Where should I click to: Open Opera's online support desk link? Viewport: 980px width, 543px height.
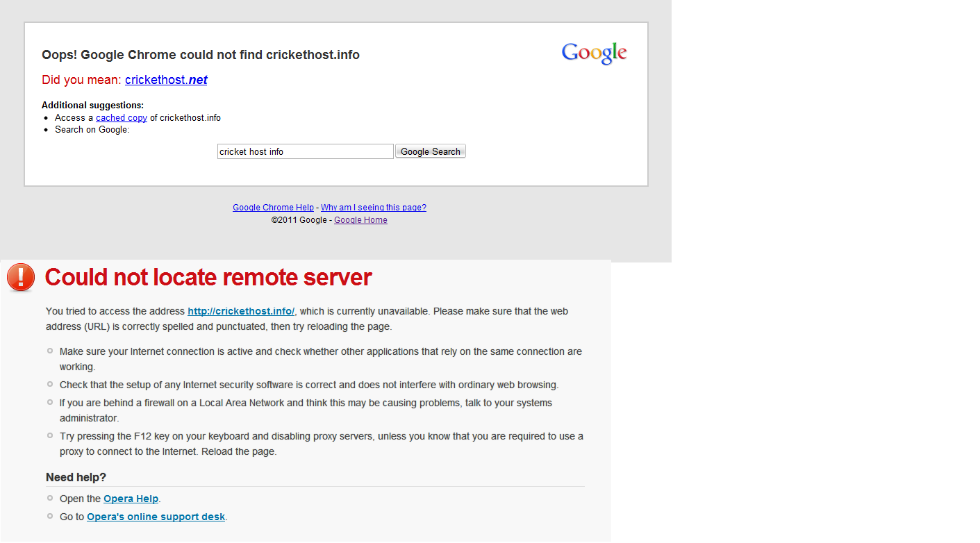(x=156, y=517)
